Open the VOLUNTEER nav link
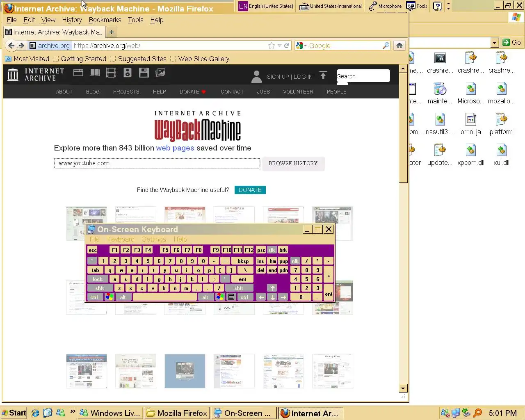The width and height of the screenshot is (525, 420). [298, 91]
